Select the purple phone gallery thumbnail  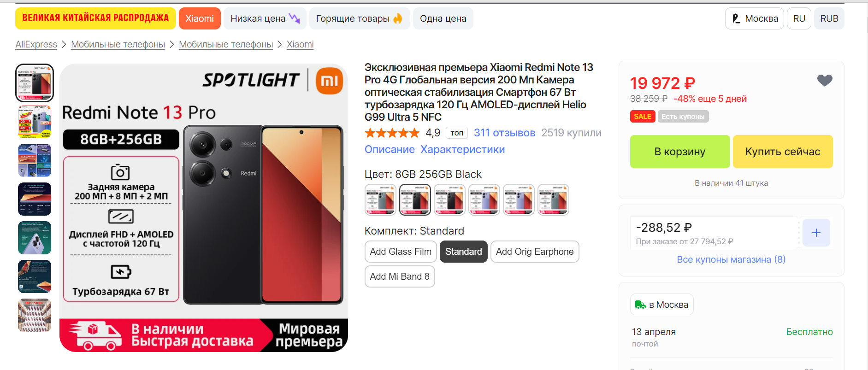click(35, 238)
